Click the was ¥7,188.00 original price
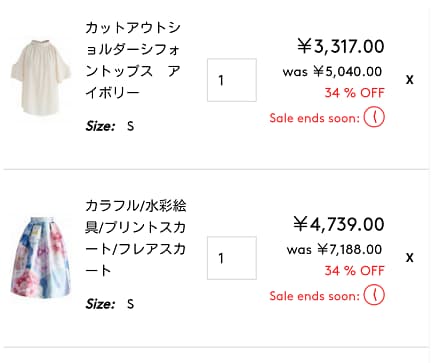This screenshot has width=441, height=363. [x=334, y=249]
